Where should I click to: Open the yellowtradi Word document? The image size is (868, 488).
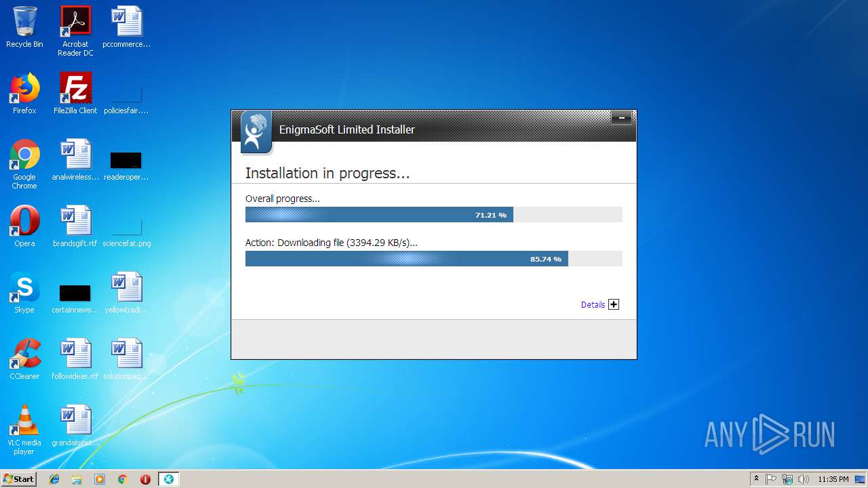(126, 293)
